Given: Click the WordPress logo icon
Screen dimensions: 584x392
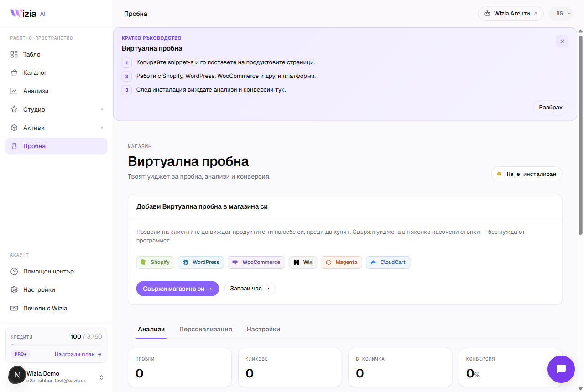Looking at the screenshot, I should (x=186, y=263).
